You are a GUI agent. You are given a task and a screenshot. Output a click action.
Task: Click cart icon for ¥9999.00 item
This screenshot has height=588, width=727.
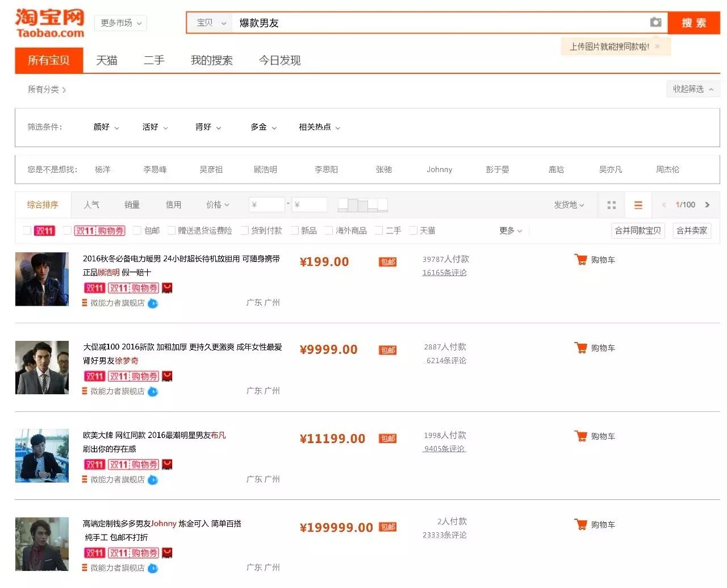[580, 348]
